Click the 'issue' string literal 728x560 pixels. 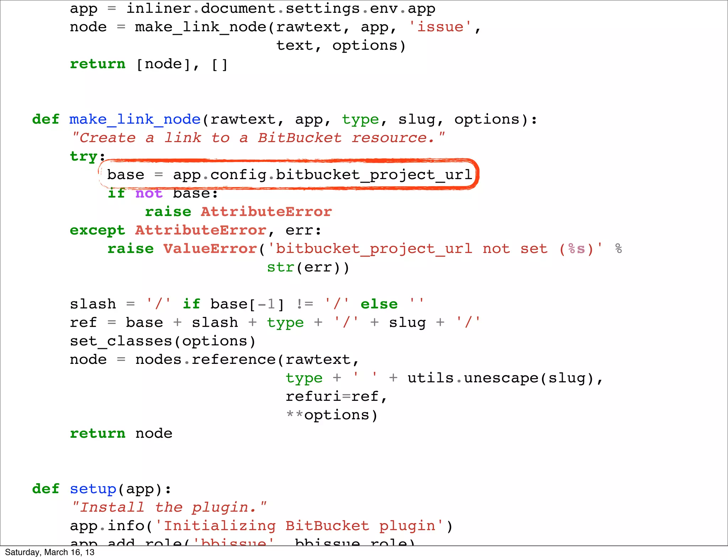(x=440, y=27)
